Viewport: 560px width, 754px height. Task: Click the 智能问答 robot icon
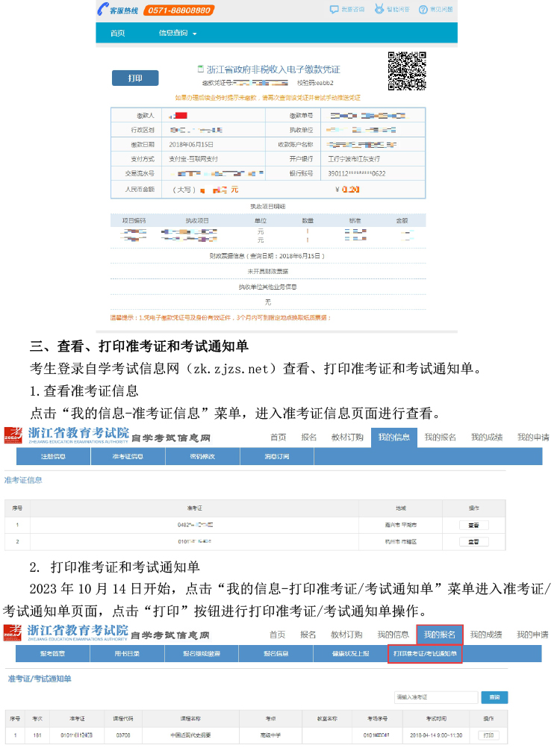(x=379, y=9)
